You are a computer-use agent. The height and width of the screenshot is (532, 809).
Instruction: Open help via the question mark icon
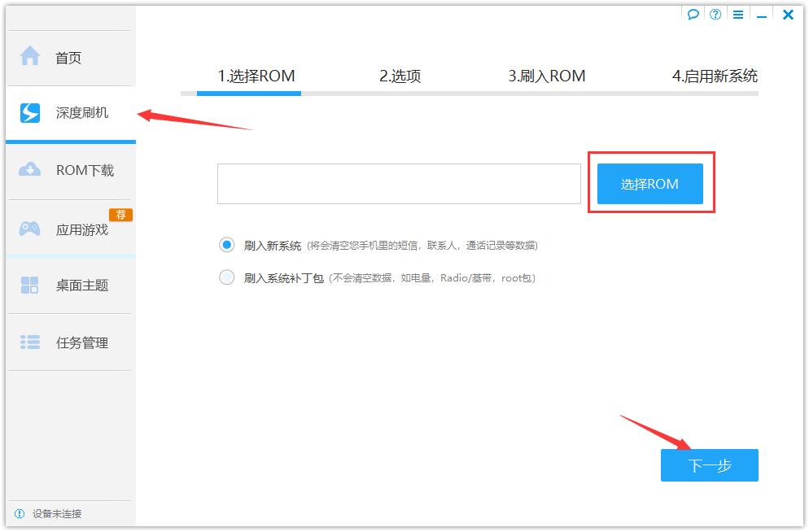(715, 14)
